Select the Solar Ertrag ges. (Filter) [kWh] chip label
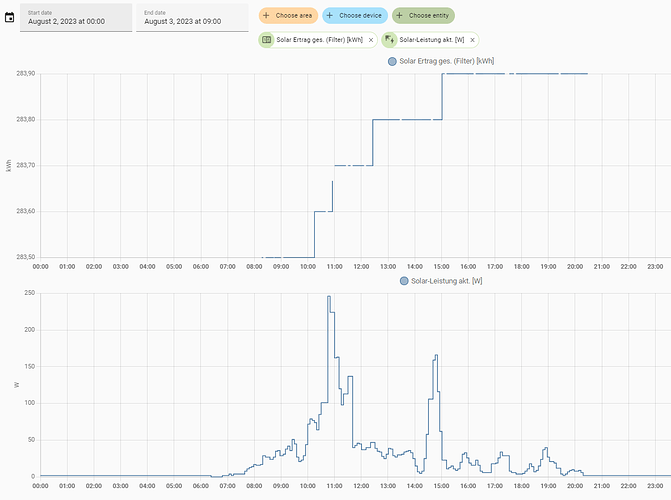 point(319,40)
